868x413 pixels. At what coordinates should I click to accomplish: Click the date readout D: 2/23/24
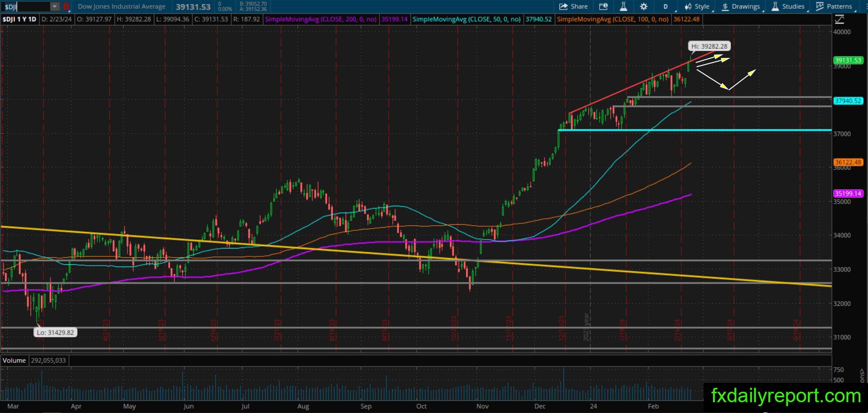(x=57, y=19)
